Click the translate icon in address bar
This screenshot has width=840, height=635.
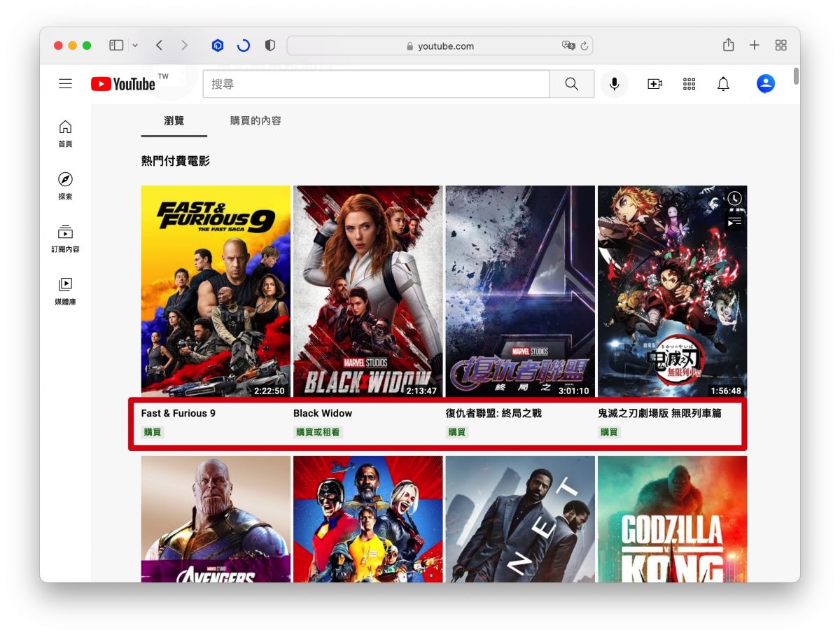[568, 46]
